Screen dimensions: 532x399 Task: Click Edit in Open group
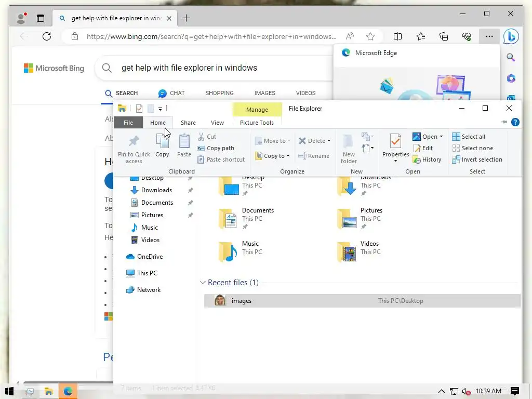pyautogui.click(x=423, y=148)
